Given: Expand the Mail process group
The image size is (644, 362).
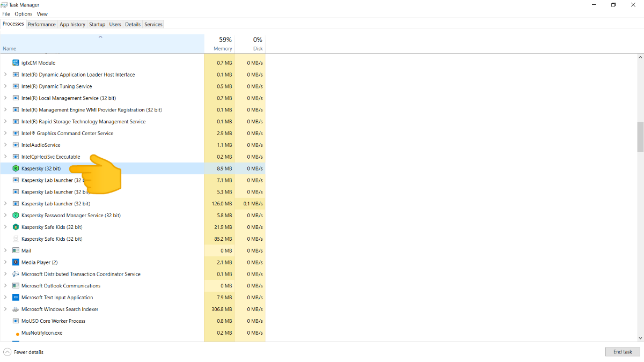Looking at the screenshot, I should click(x=5, y=250).
